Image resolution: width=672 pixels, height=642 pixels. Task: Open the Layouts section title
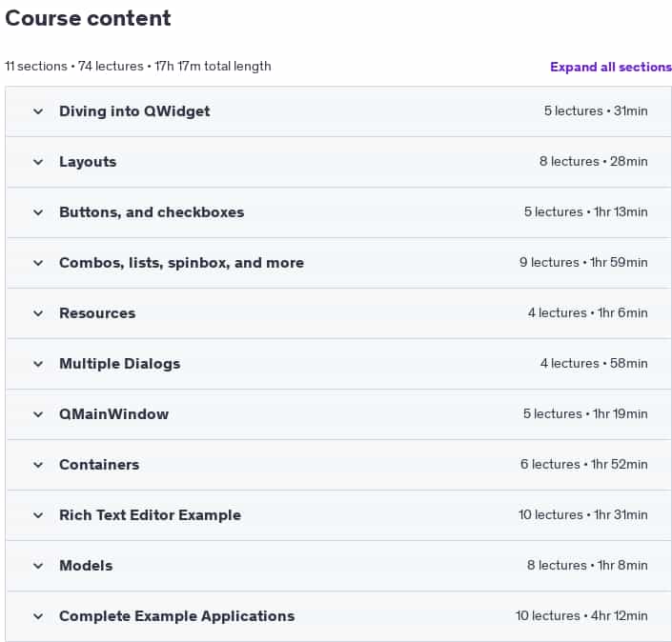click(88, 162)
